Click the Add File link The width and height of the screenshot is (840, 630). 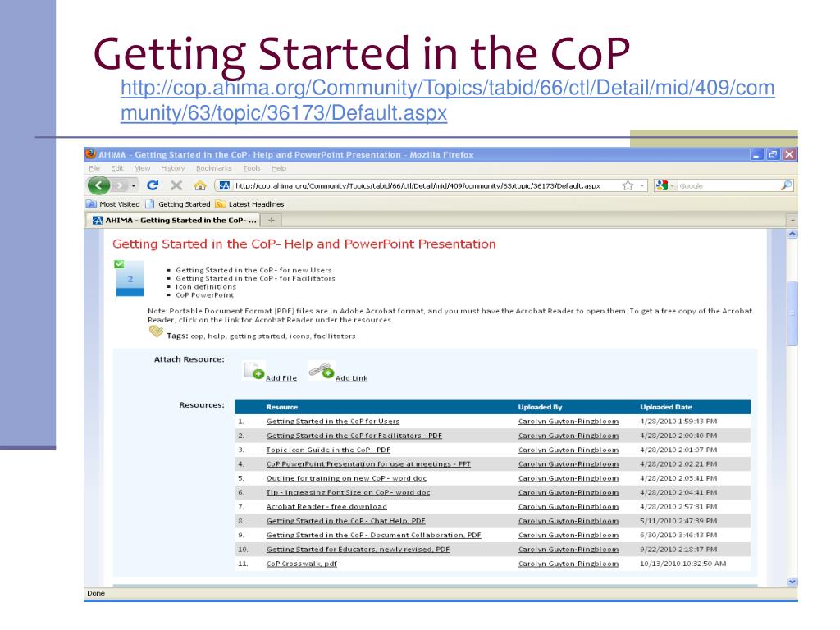tap(281, 377)
